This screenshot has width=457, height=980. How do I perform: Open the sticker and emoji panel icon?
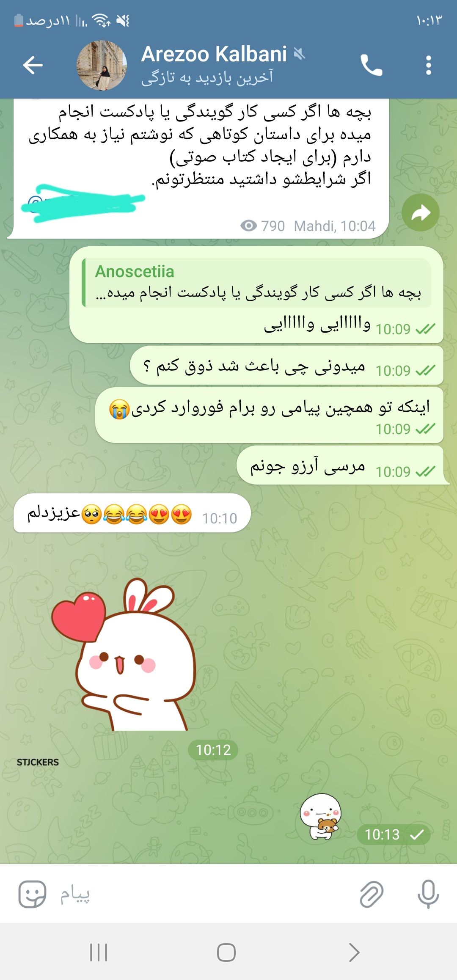(x=32, y=894)
